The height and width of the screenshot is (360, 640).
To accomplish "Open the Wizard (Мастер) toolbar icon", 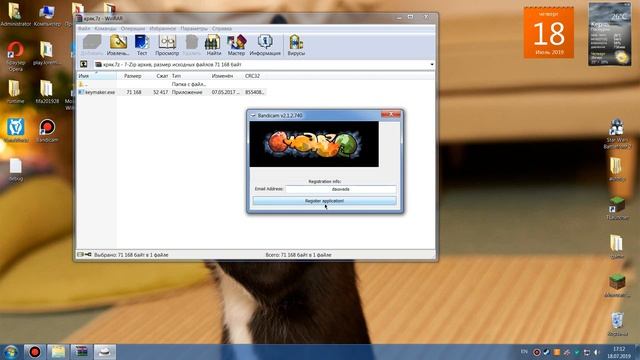I will point(236,45).
